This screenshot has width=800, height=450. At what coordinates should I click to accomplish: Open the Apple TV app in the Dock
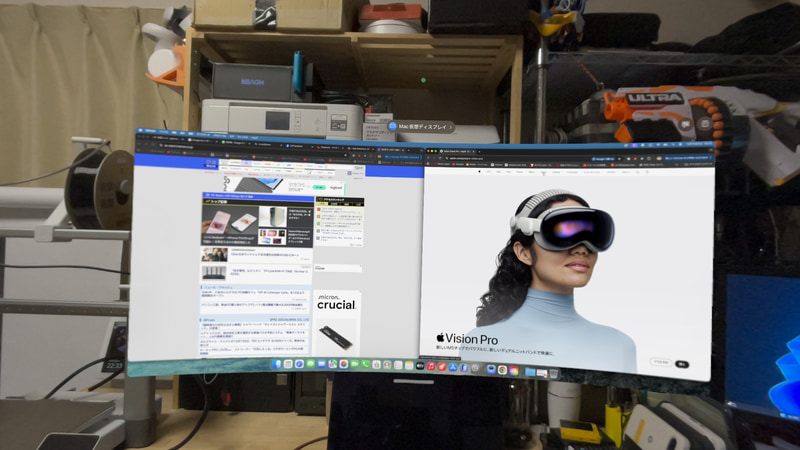[x=420, y=366]
